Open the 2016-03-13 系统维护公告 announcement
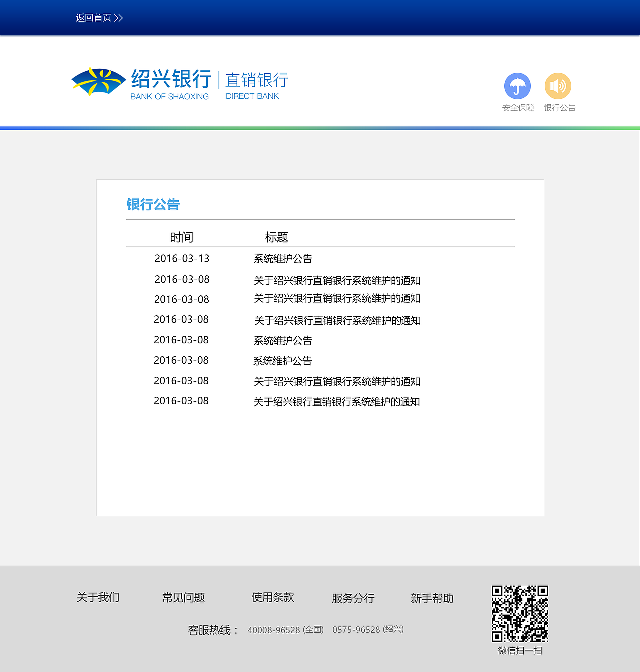Screen dimensions: 640x672 (x=283, y=259)
